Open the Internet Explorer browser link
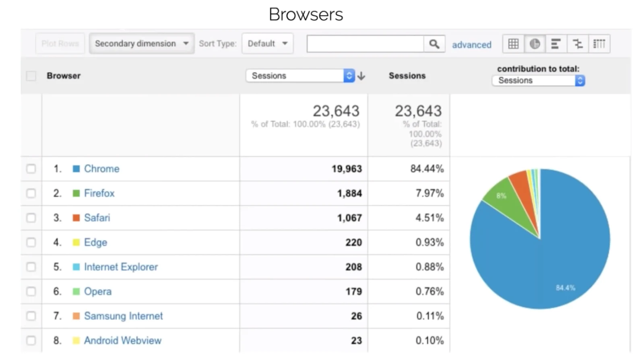Screen dimensions: 644x360 coord(121,267)
